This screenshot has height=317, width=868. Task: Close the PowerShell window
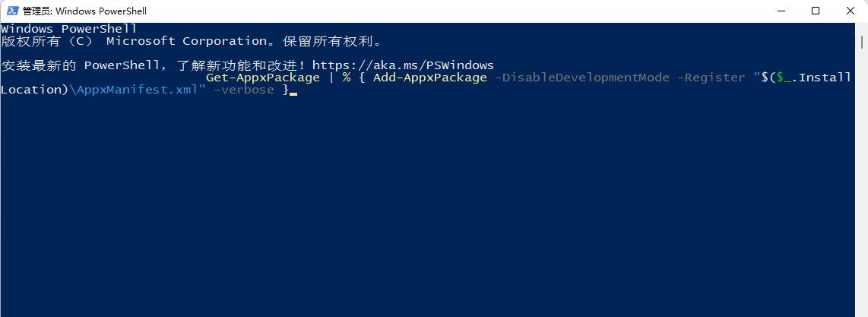[x=851, y=11]
